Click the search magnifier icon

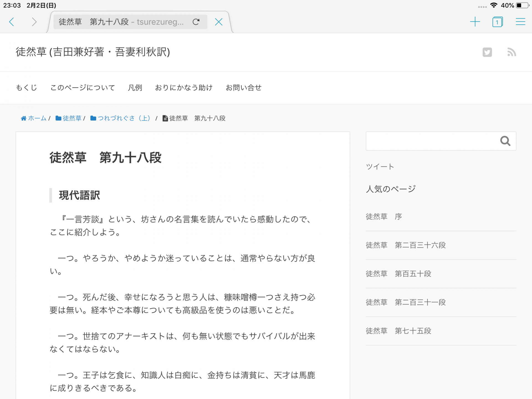coord(505,141)
